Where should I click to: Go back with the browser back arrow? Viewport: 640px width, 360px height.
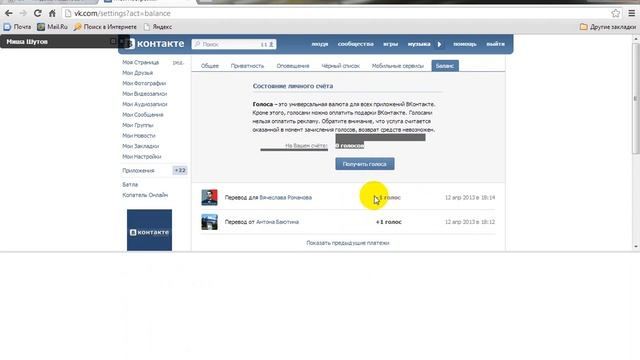coord(9,13)
